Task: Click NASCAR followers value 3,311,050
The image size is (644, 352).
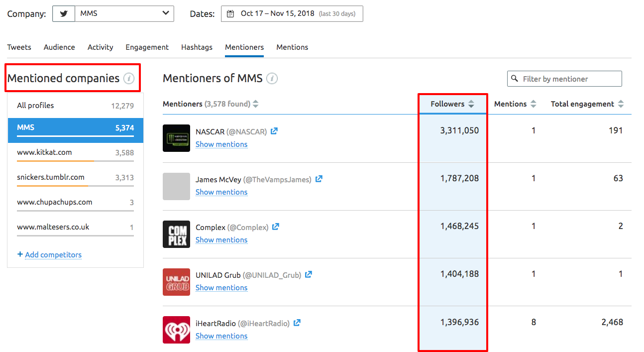Action: [x=459, y=130]
